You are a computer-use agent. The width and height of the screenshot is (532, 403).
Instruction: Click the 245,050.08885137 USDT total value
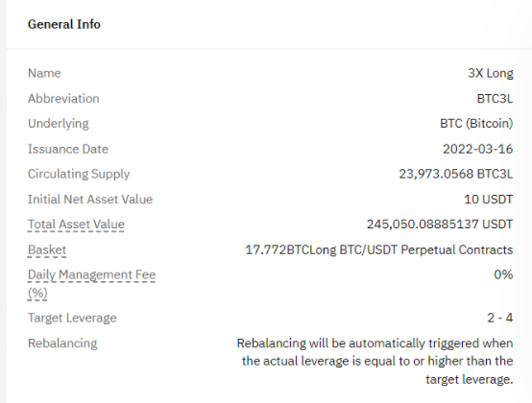440,225
